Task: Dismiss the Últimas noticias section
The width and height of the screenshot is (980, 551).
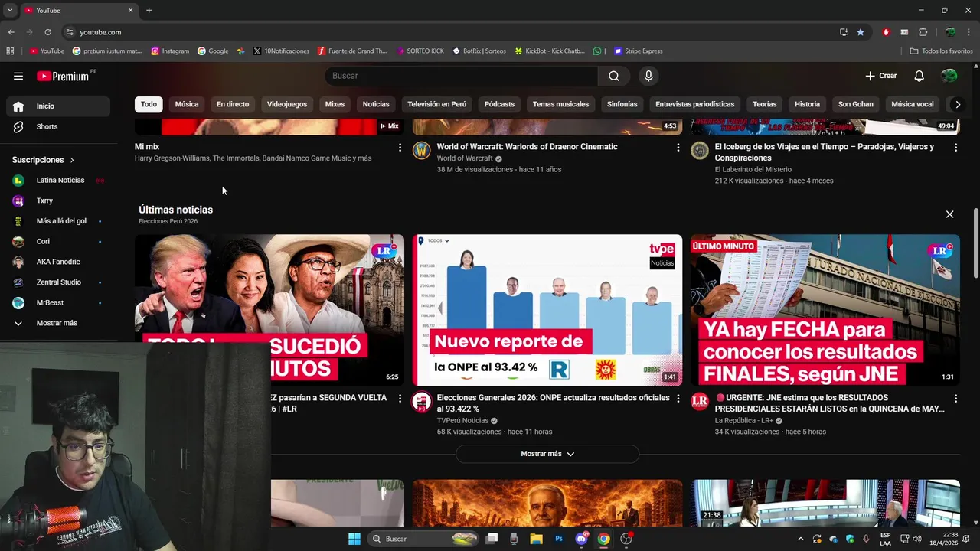Action: (x=949, y=214)
